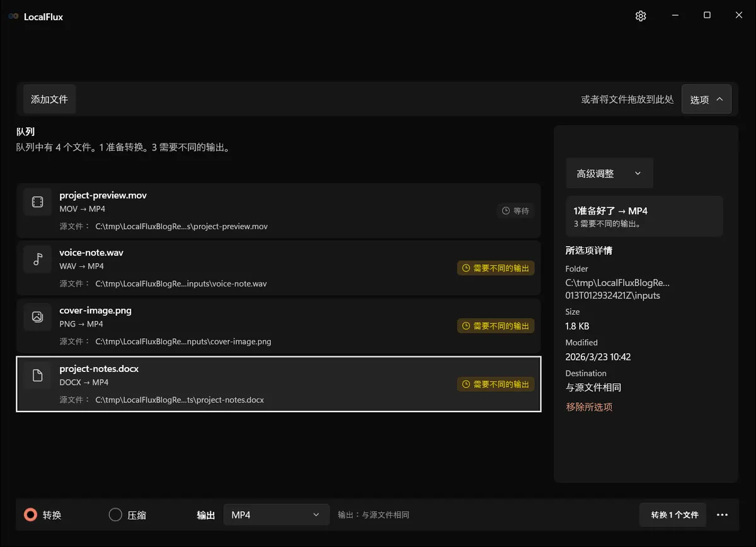
Task: Click the 需要不同的输出 badge on cover-image.png
Action: pyautogui.click(x=496, y=326)
